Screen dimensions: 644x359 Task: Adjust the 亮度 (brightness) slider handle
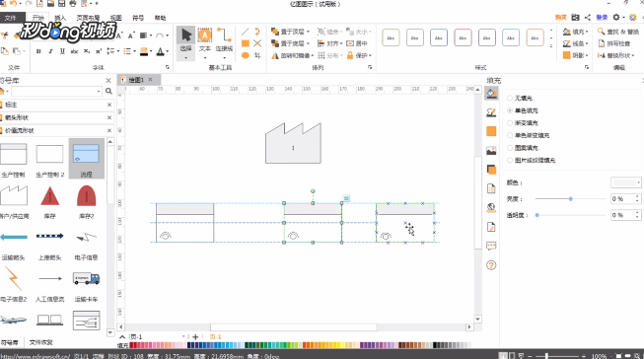(x=570, y=199)
